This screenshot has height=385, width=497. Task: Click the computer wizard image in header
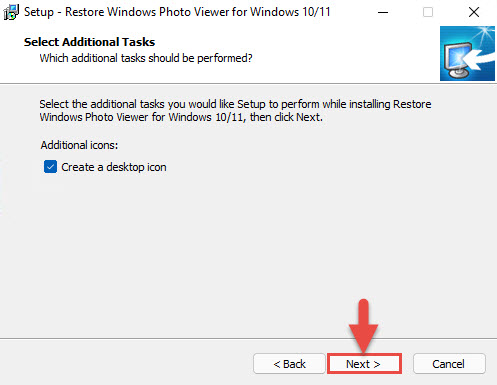pyautogui.click(x=467, y=53)
